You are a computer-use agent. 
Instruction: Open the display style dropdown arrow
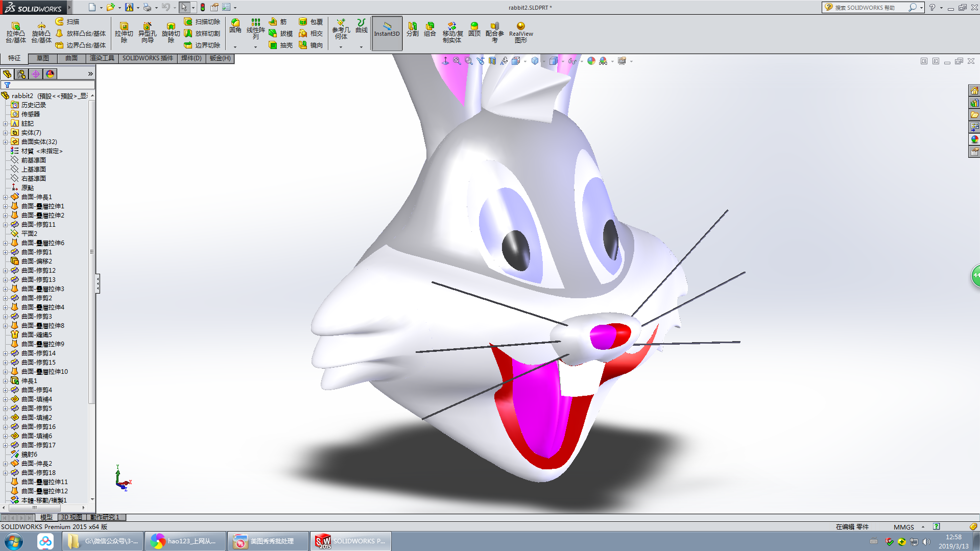point(563,61)
